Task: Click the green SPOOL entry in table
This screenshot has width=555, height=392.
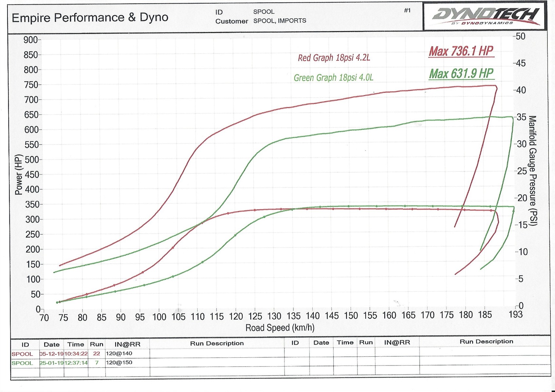Action: [22, 363]
